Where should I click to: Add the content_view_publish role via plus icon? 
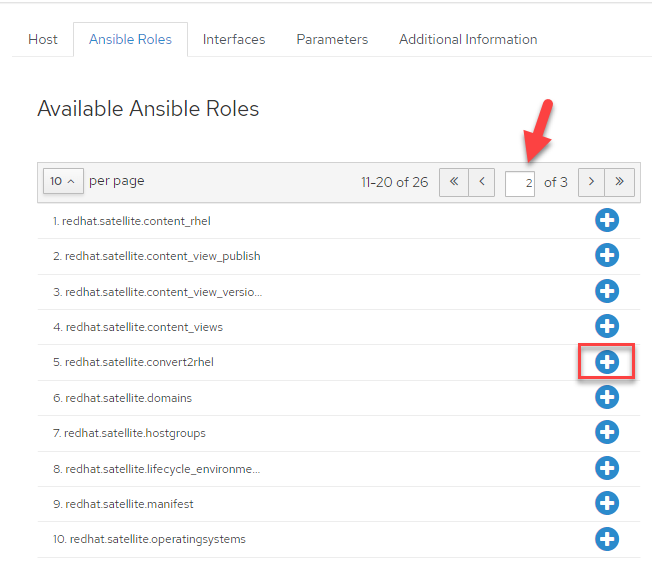607,255
